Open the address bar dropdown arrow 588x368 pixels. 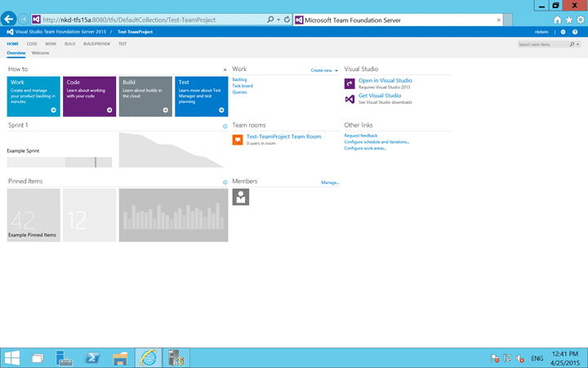[x=278, y=20]
